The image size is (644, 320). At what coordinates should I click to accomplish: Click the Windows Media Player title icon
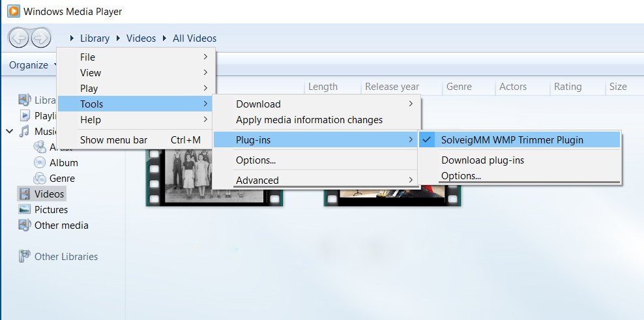click(13, 11)
